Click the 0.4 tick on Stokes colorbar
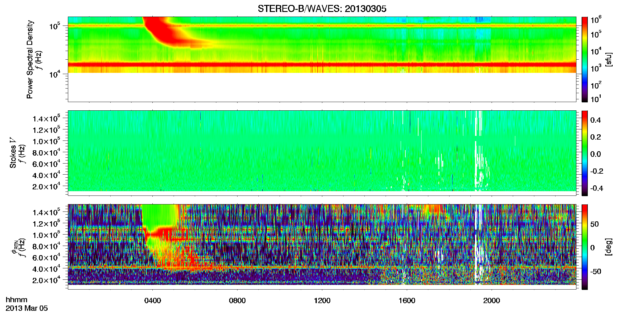The height and width of the screenshot is (332, 644). [595, 120]
